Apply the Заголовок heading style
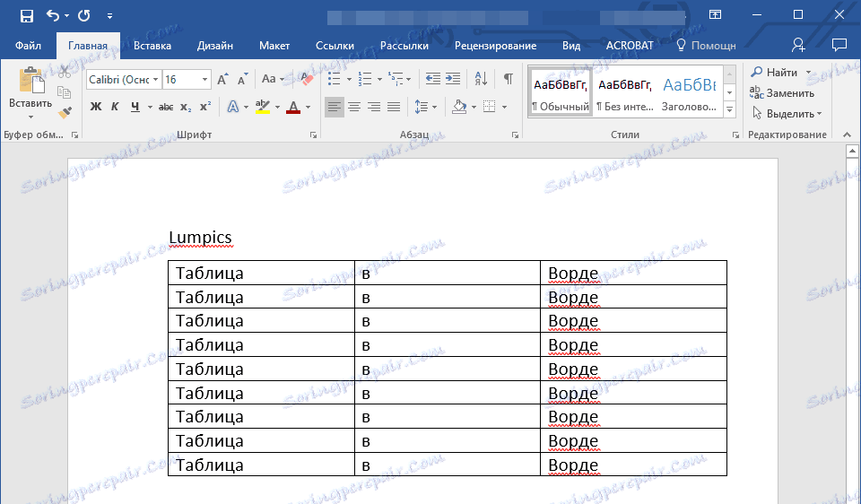The height and width of the screenshot is (504, 861). click(690, 91)
